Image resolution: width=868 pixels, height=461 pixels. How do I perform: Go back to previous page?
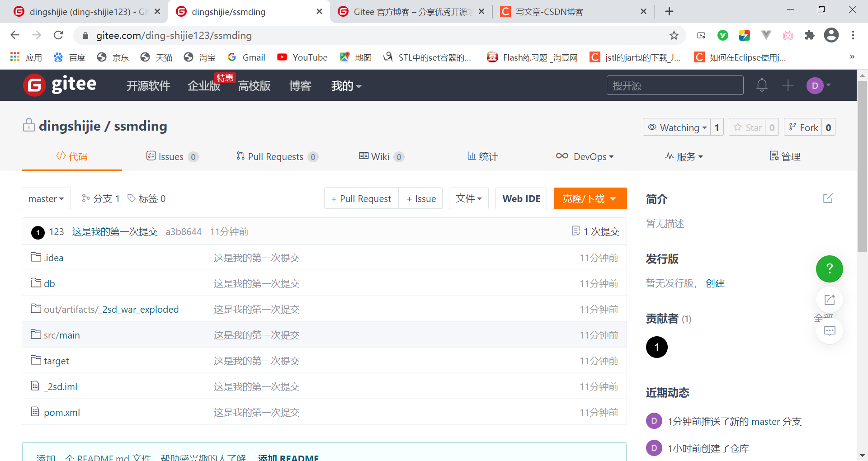15,35
